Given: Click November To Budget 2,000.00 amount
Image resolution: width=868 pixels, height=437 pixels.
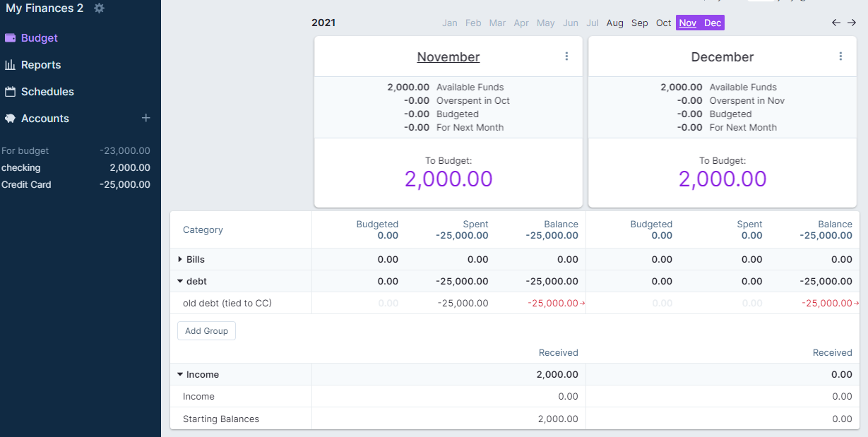Looking at the screenshot, I should coord(448,179).
